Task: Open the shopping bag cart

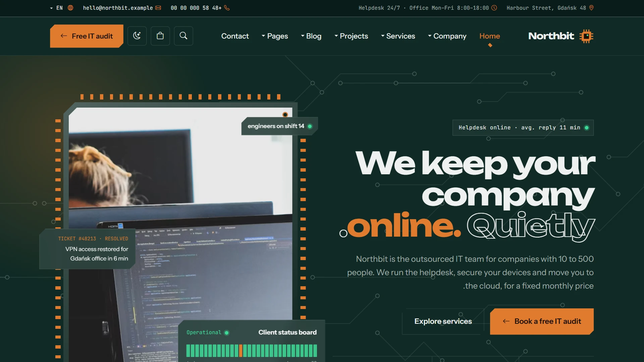Action: tap(160, 36)
